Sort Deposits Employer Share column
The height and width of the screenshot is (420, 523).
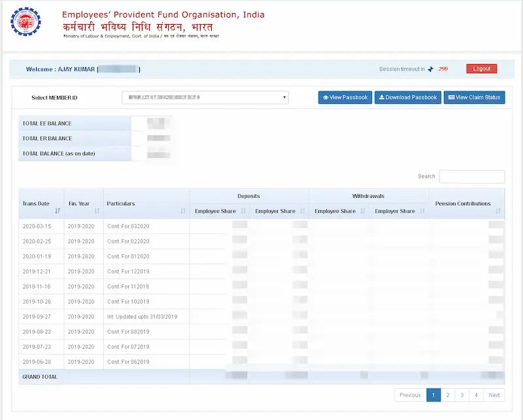click(x=303, y=211)
